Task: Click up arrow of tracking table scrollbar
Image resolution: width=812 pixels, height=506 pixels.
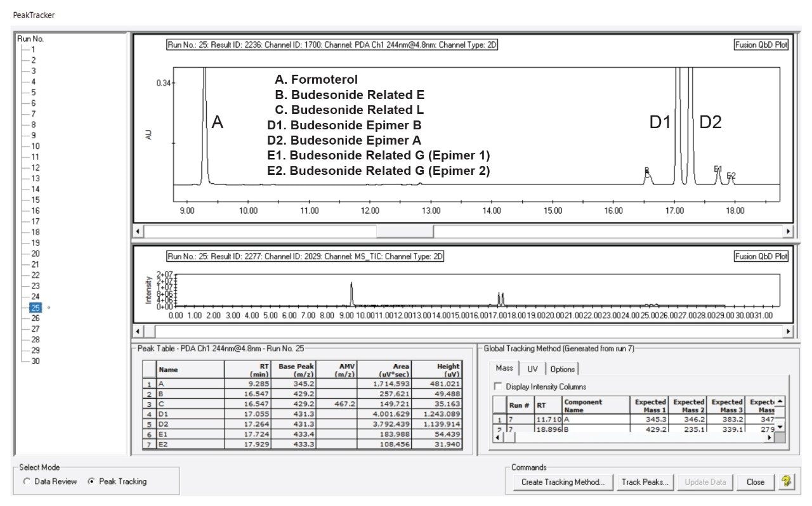Action: [780, 401]
